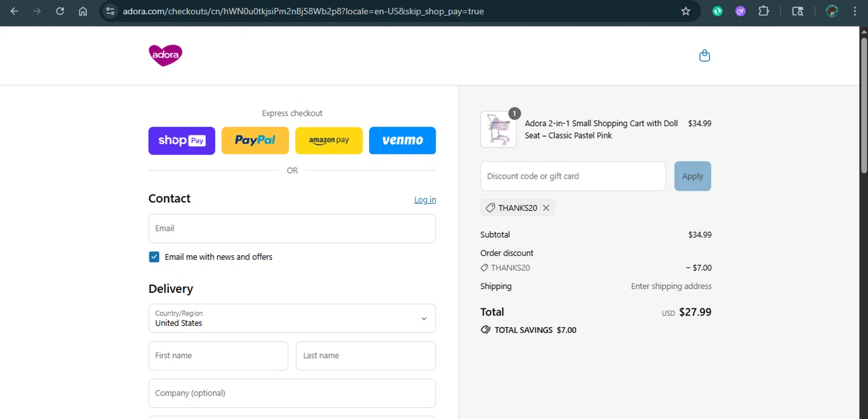Focus the Last name field

coord(366,356)
